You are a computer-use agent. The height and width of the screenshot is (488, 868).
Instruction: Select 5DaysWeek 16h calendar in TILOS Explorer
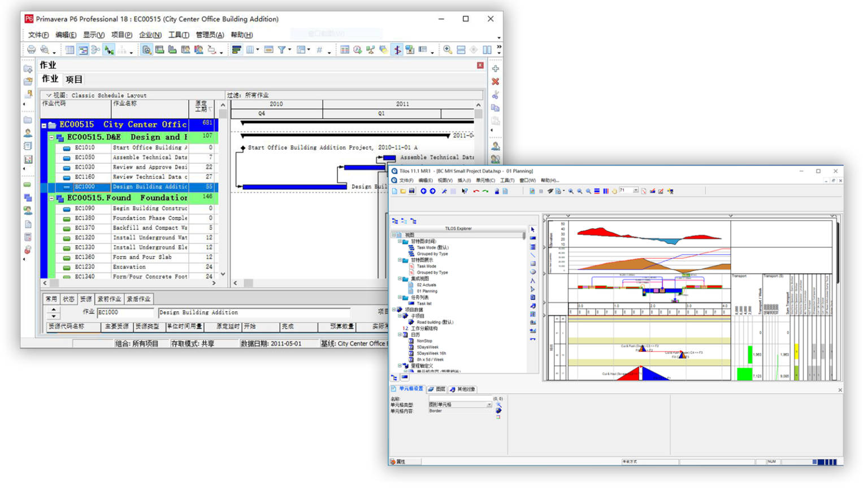point(431,354)
